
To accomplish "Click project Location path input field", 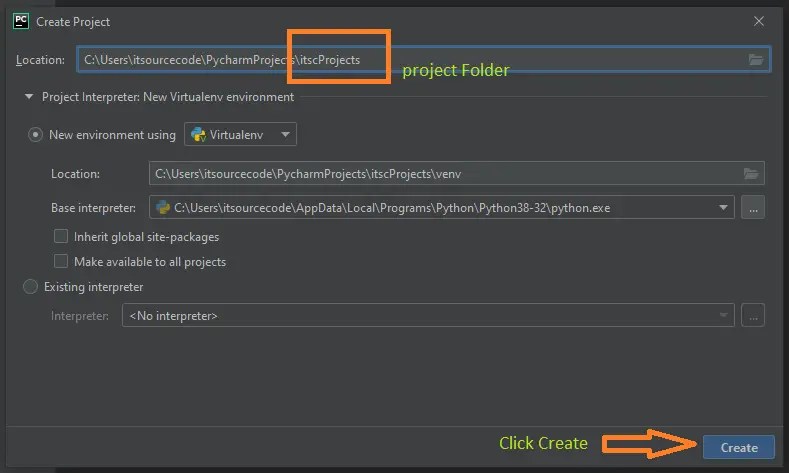I will [x=423, y=59].
